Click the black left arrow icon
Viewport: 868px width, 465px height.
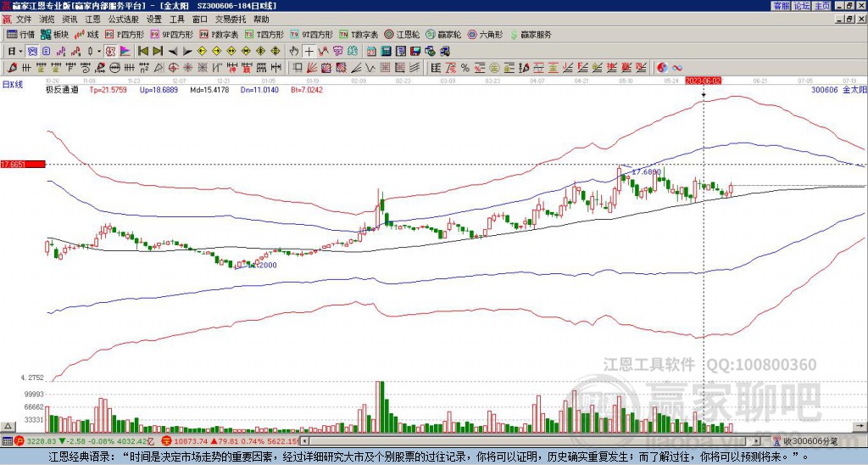click(x=172, y=52)
